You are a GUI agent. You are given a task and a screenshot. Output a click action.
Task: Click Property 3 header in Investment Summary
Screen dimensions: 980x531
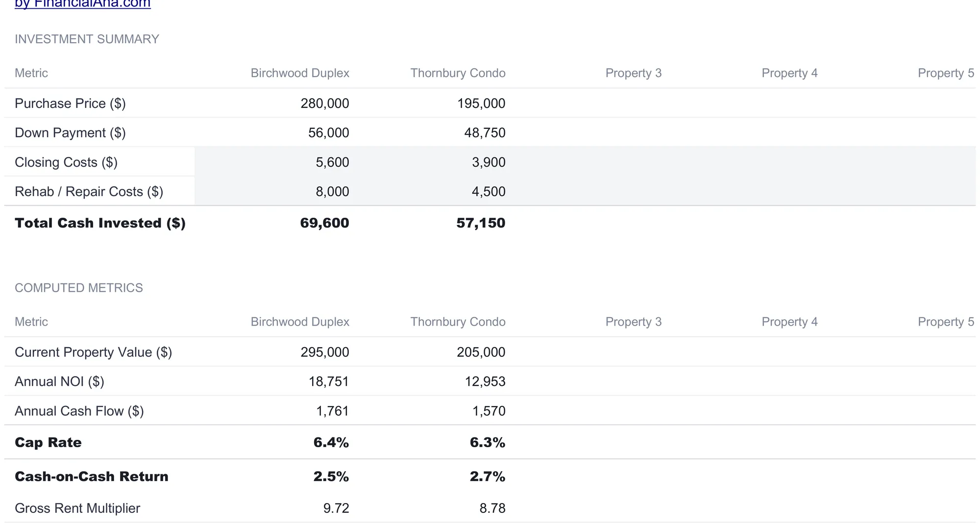pyautogui.click(x=634, y=73)
